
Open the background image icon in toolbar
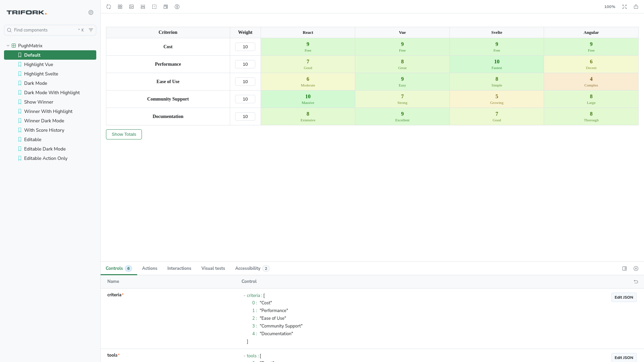pos(131,7)
